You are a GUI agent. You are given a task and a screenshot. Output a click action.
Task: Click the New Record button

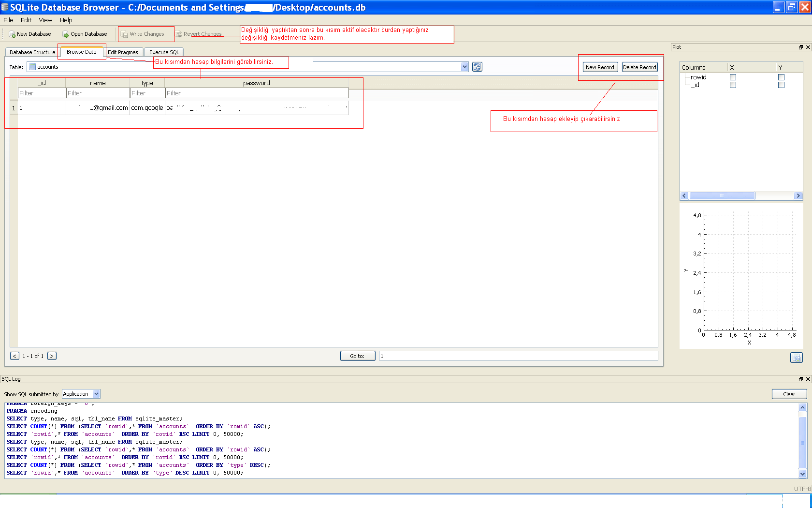(x=600, y=67)
